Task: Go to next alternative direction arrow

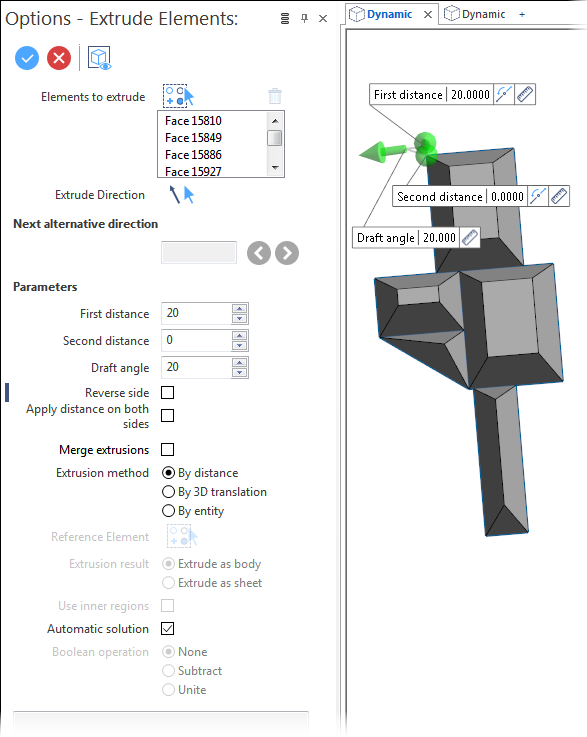Action: click(287, 253)
